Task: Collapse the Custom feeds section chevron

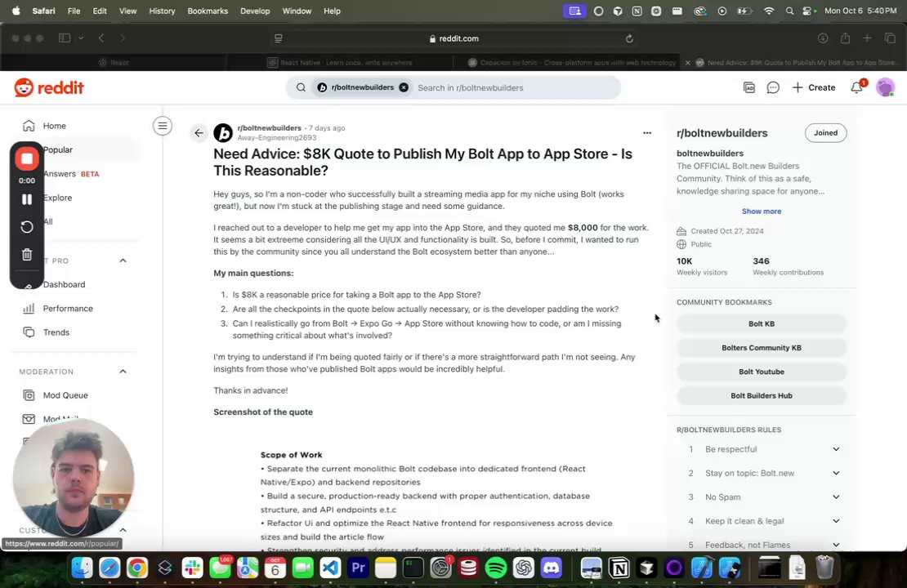Action: [x=123, y=529]
